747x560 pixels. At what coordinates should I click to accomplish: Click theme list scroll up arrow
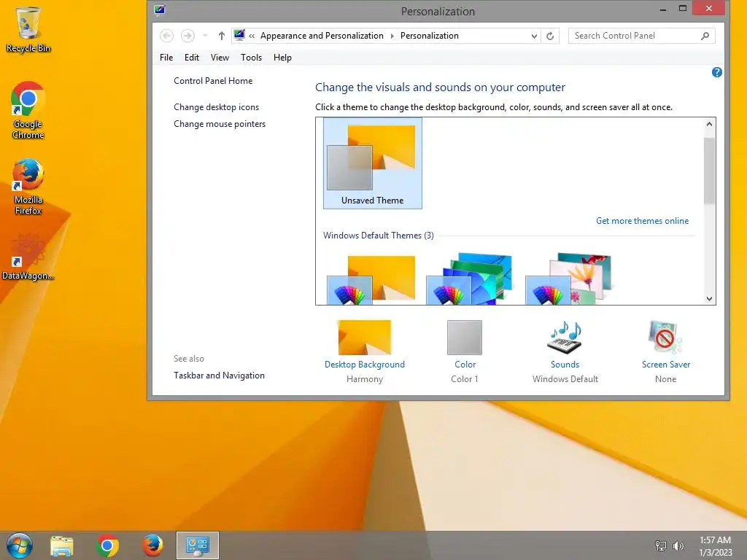709,124
